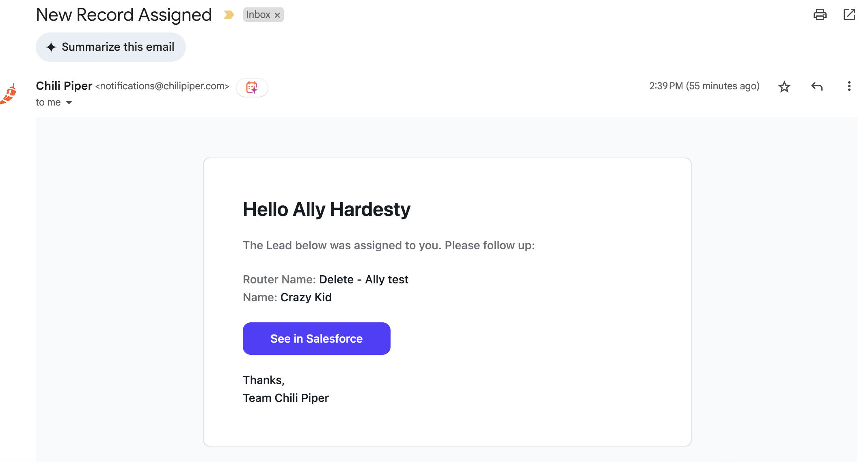The height and width of the screenshot is (462, 868).
Task: Open email in new window icon
Action: 849,15
